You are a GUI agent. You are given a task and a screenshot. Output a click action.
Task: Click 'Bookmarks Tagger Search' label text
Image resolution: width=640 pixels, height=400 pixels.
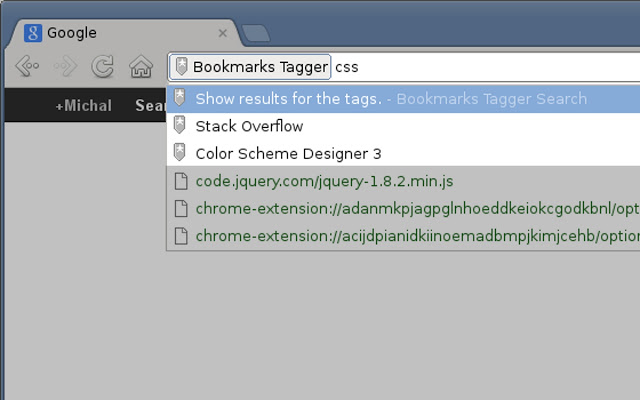(491, 99)
